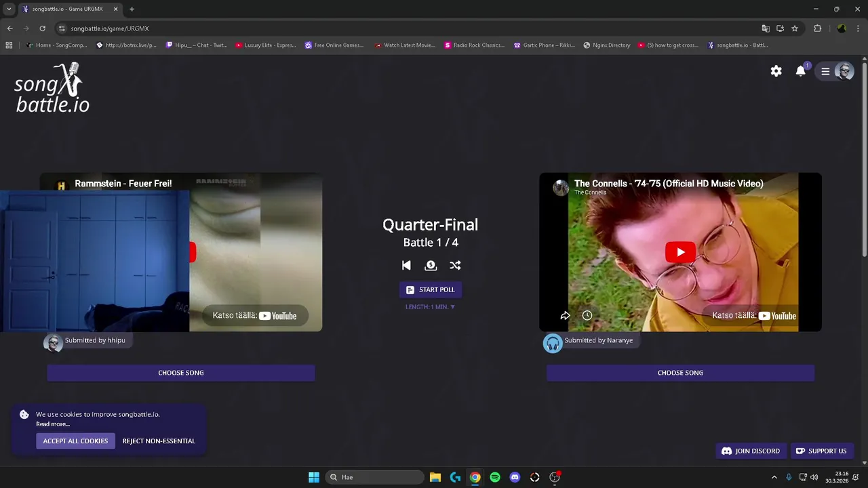Click the translate page icon

click(766, 28)
